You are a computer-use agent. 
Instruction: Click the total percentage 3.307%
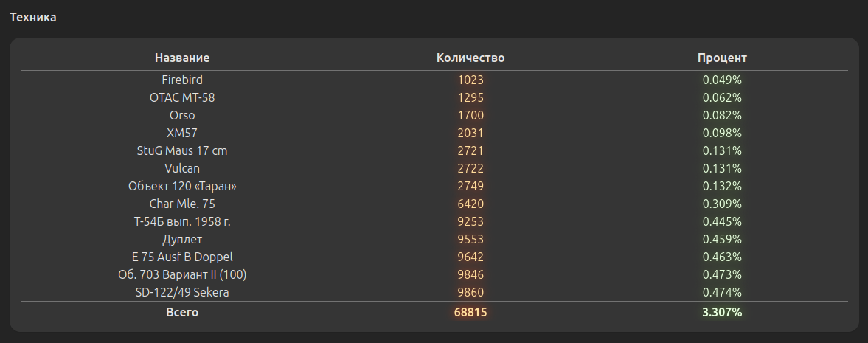[722, 312]
